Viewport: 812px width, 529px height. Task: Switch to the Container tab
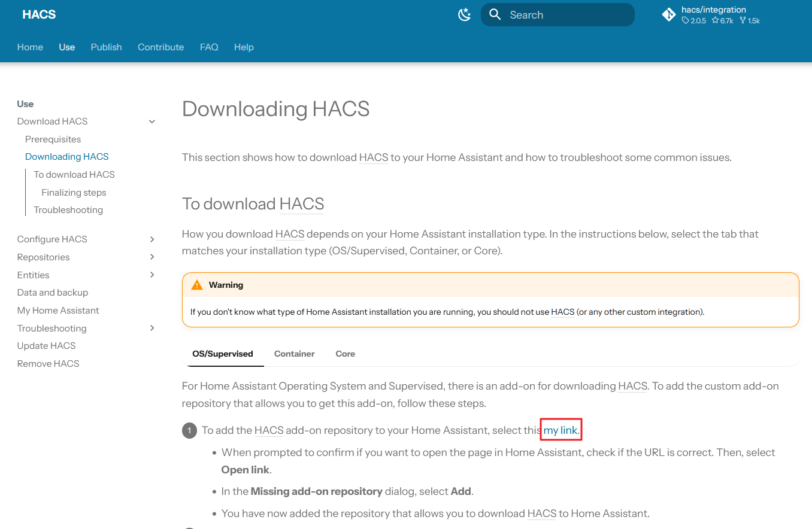point(294,354)
